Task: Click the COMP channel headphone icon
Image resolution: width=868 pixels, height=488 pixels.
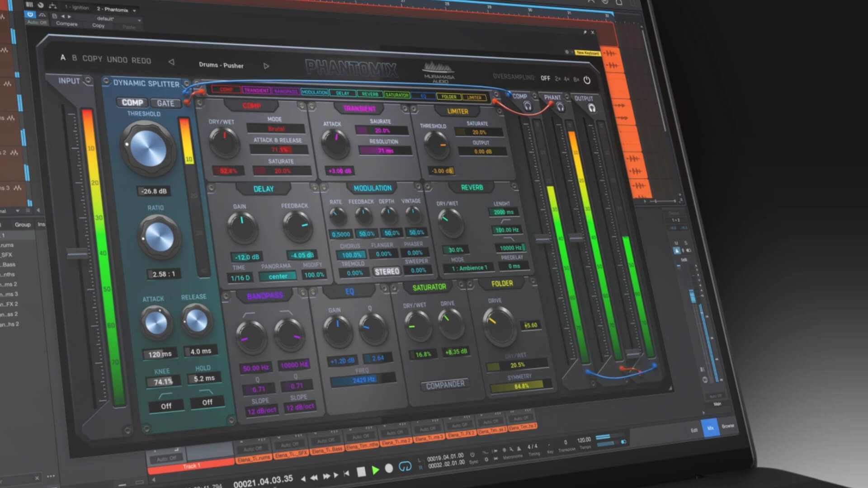Action: (x=527, y=106)
